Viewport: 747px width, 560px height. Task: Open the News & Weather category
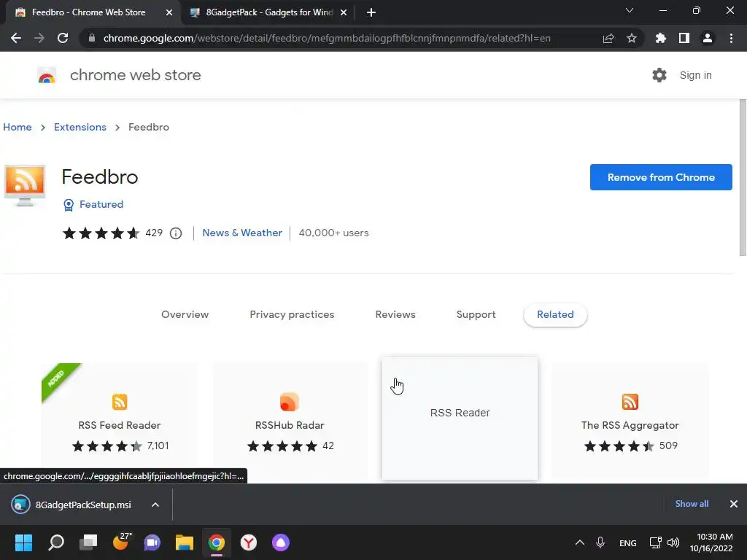[x=242, y=233]
